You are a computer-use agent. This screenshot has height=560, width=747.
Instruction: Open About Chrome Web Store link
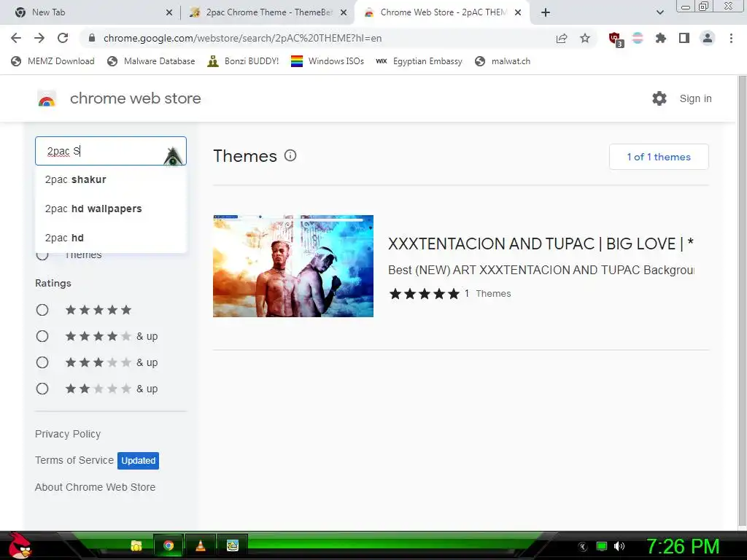96,487
